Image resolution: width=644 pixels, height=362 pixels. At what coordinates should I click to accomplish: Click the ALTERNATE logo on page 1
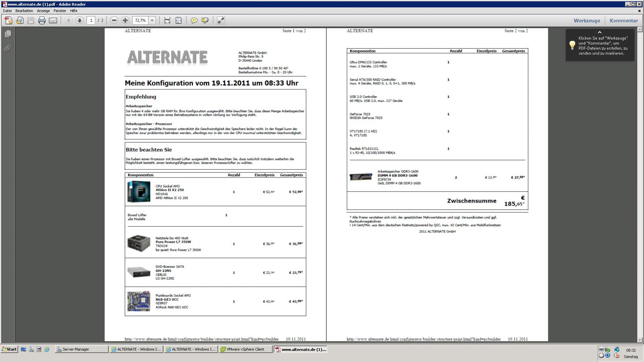(x=167, y=57)
